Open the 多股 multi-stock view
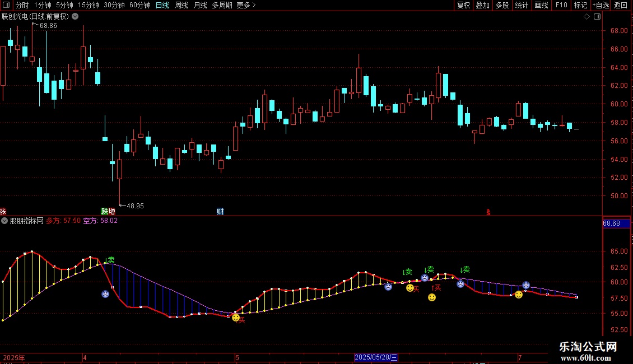The height and width of the screenshot is (364, 633). coord(502,5)
